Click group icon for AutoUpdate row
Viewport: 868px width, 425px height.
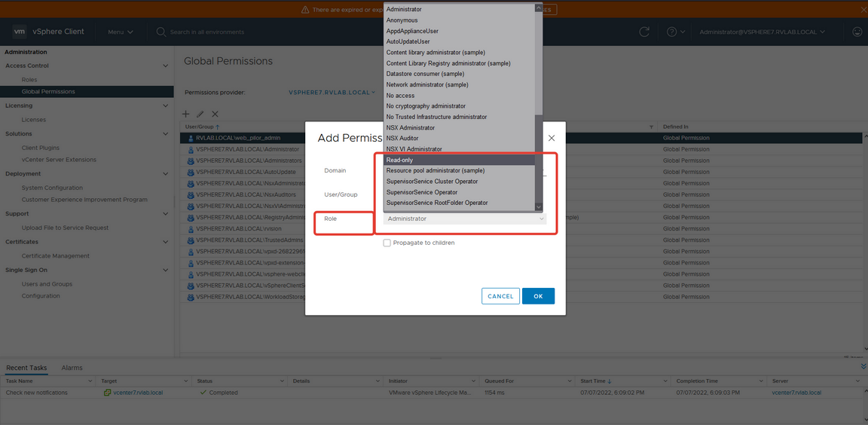click(x=191, y=172)
